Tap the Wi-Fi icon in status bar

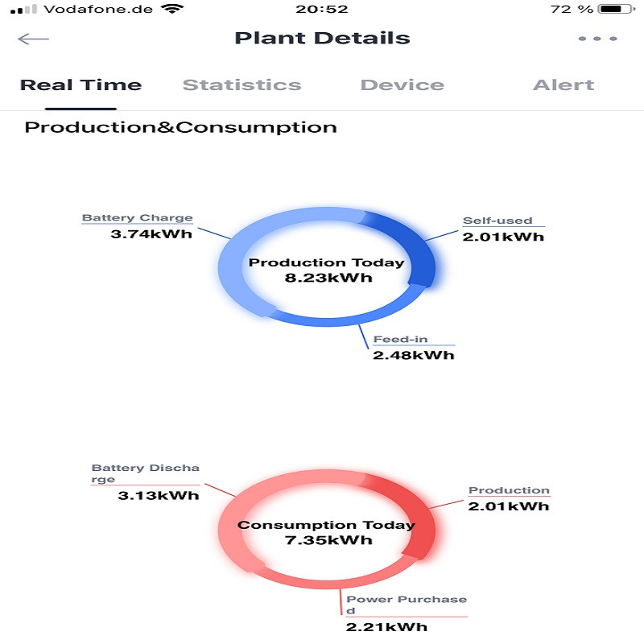[x=171, y=10]
